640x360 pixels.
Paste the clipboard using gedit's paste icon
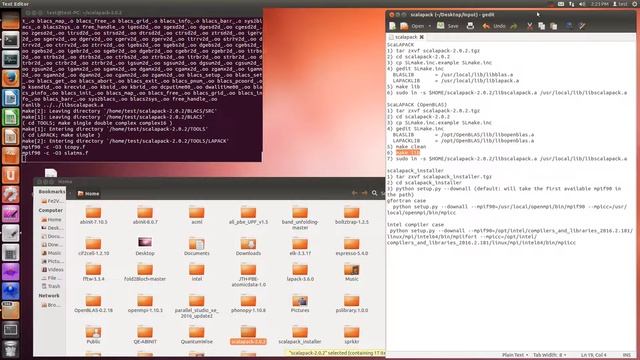coord(553,26)
